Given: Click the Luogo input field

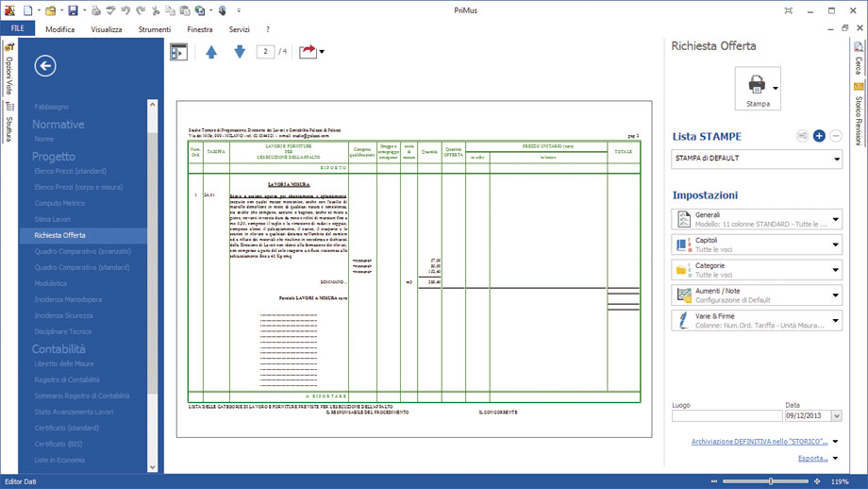Looking at the screenshot, I should (x=726, y=416).
